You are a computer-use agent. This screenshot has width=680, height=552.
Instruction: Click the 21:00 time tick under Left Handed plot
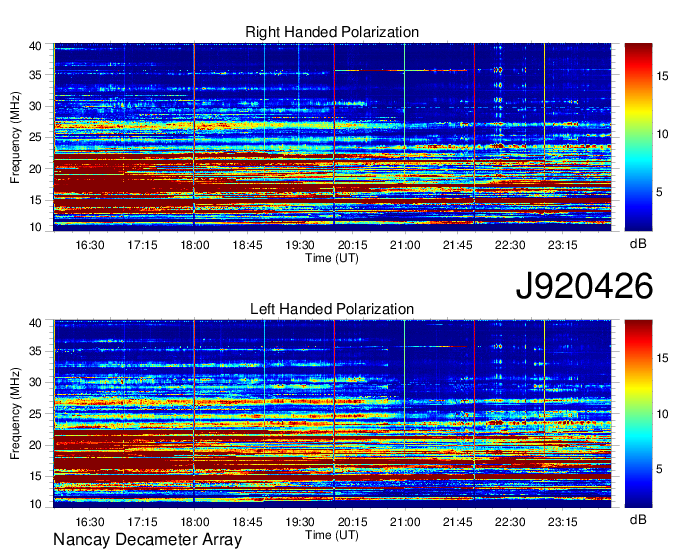click(x=405, y=522)
